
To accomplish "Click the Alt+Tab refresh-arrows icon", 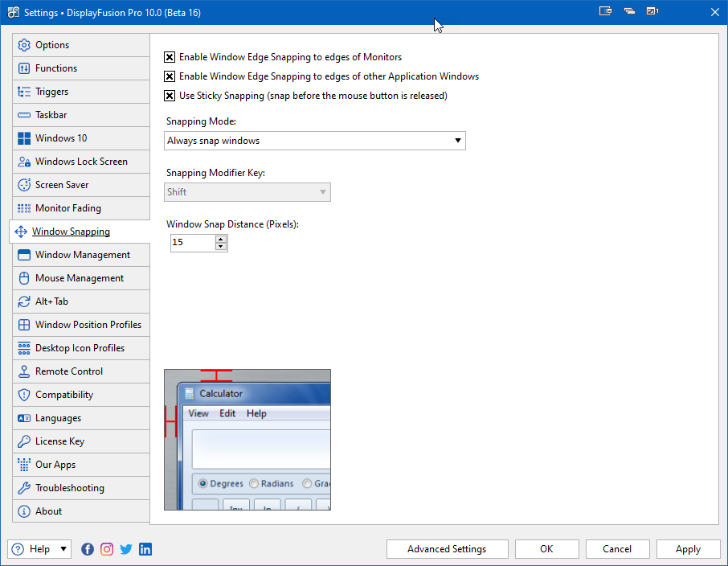I will click(x=24, y=301).
